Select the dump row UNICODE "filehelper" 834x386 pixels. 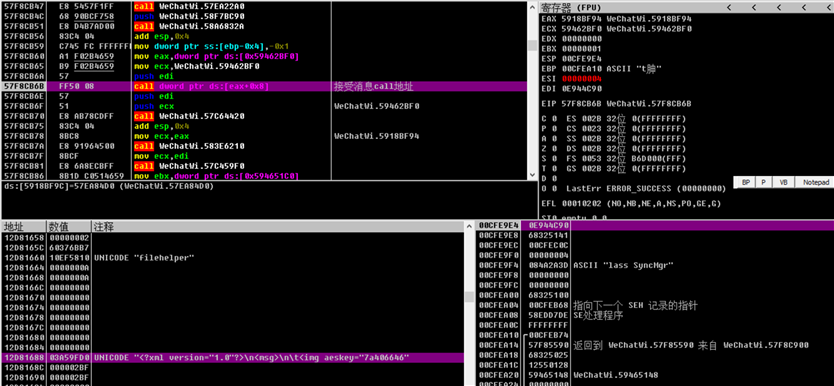[x=232, y=257]
